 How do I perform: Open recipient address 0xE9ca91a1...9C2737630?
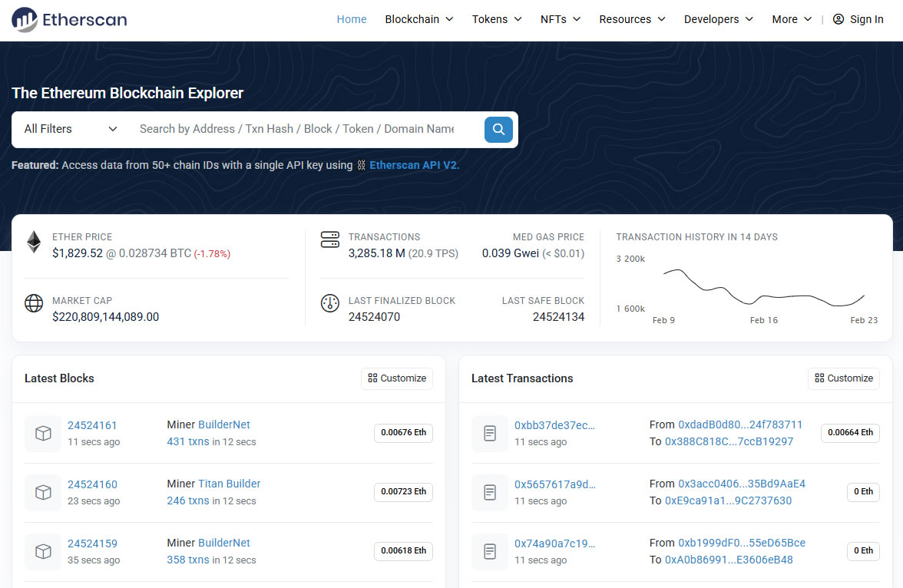[x=729, y=501]
